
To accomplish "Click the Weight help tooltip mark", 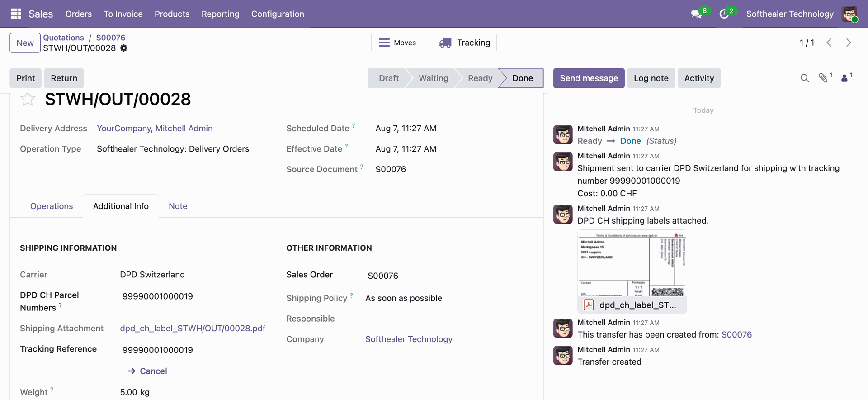I will (x=52, y=390).
